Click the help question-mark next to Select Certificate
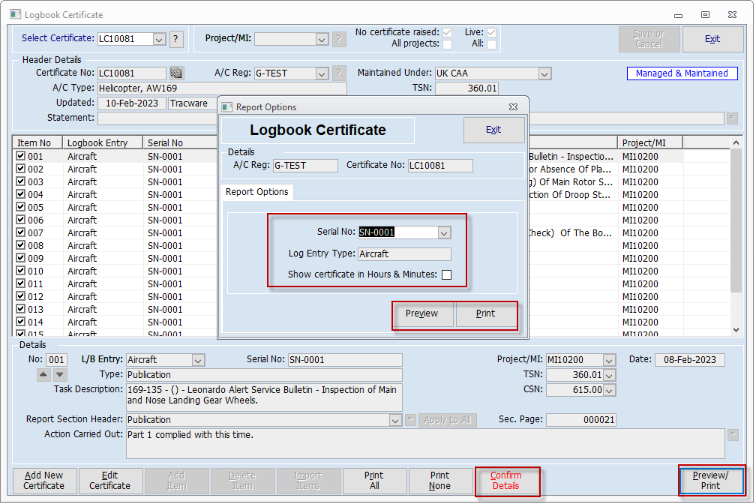 [x=176, y=38]
